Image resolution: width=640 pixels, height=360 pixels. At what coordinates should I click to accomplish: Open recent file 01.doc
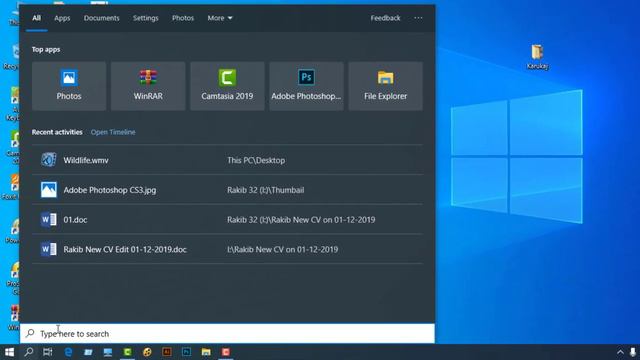[227, 220]
